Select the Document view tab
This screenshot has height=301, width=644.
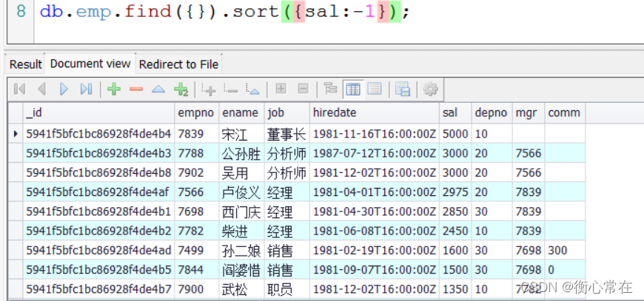(x=90, y=64)
